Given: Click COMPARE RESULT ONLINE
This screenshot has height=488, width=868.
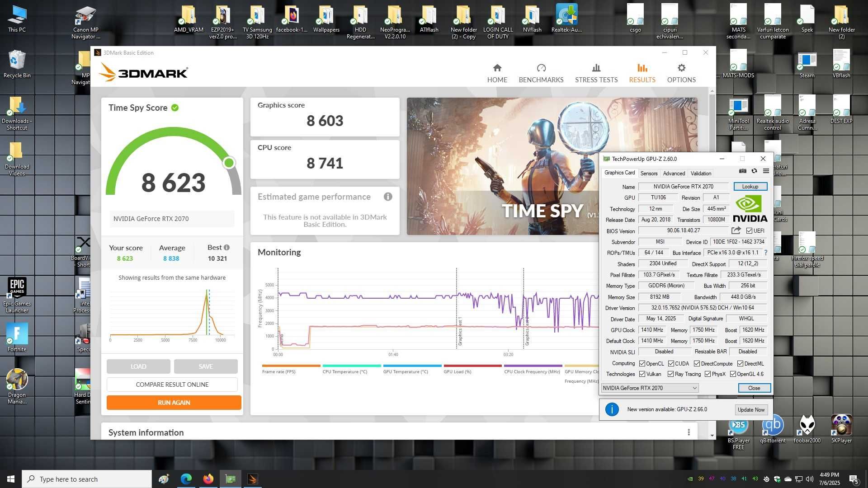Looking at the screenshot, I should 172,385.
